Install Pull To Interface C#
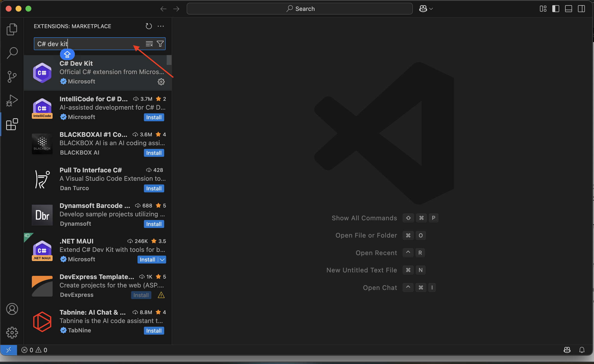The image size is (594, 364). [x=154, y=188]
